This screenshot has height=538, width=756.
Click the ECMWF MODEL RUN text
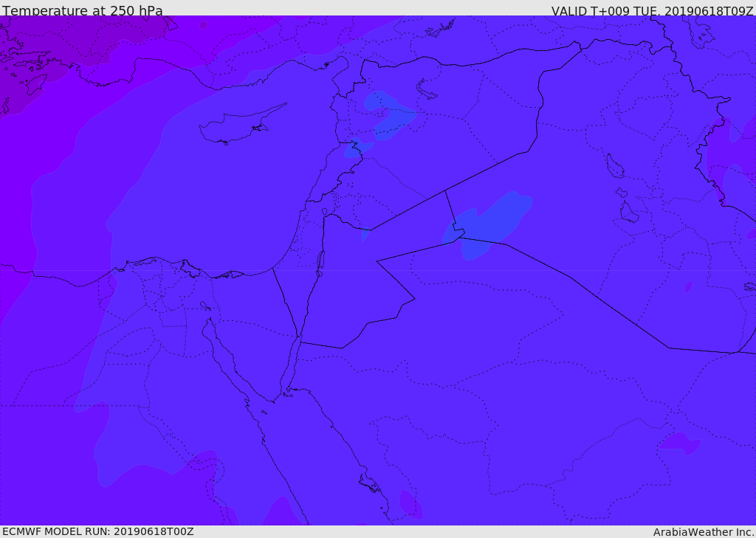pos(98,531)
